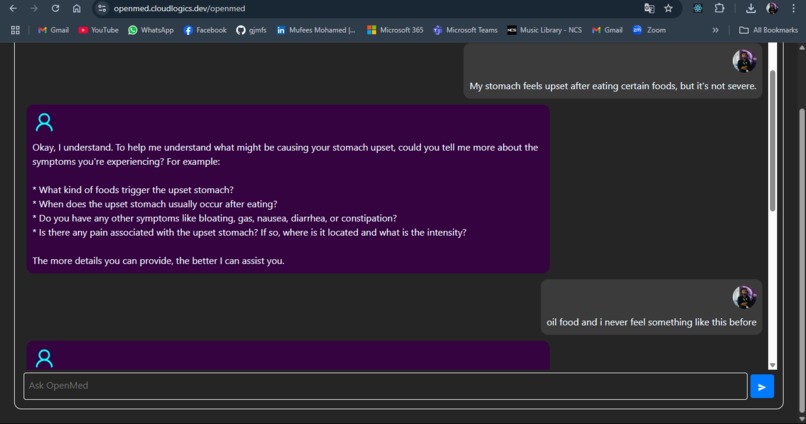Image resolution: width=806 pixels, height=424 pixels.
Task: Go back to previous page
Action: pos(13,8)
